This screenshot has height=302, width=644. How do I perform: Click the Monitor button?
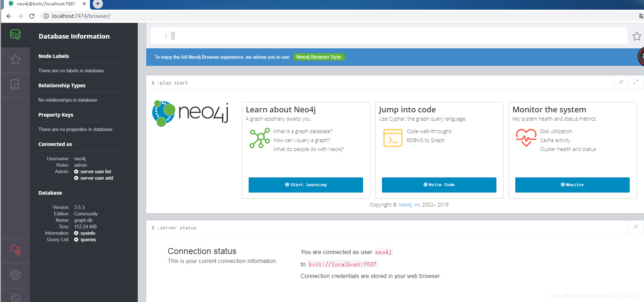tap(572, 185)
